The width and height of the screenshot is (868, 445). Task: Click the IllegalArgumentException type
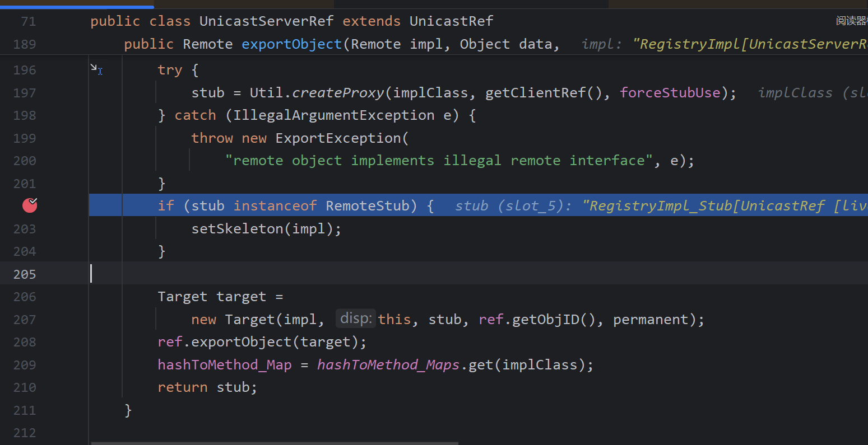[334, 115]
